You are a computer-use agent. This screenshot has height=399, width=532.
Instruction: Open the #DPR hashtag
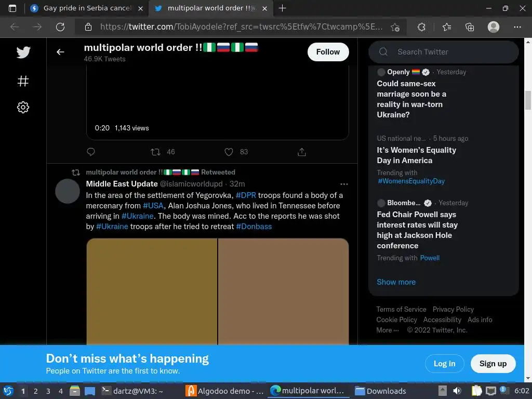[246, 195]
